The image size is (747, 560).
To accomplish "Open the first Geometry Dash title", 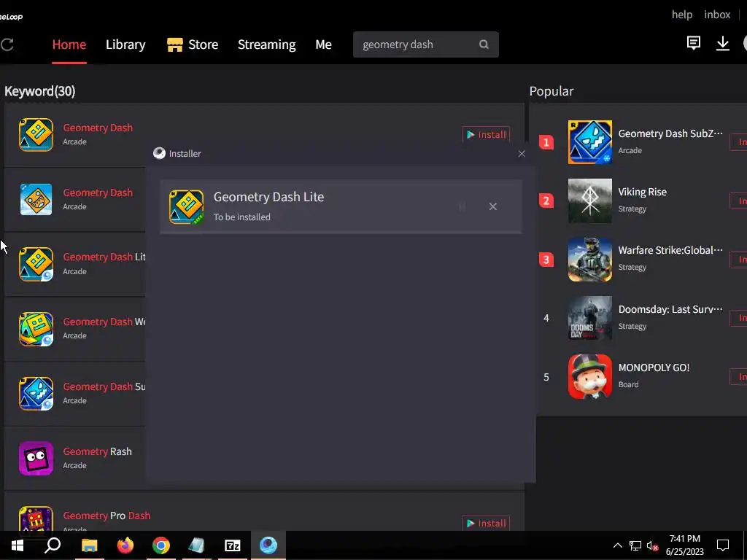I will 98,128.
